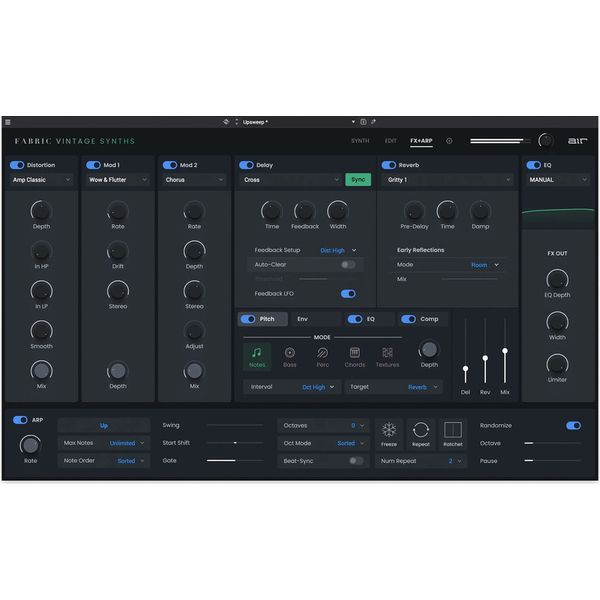Screen dimensions: 600x600
Task: Click the Freeze snowflake button
Action: pos(389,434)
